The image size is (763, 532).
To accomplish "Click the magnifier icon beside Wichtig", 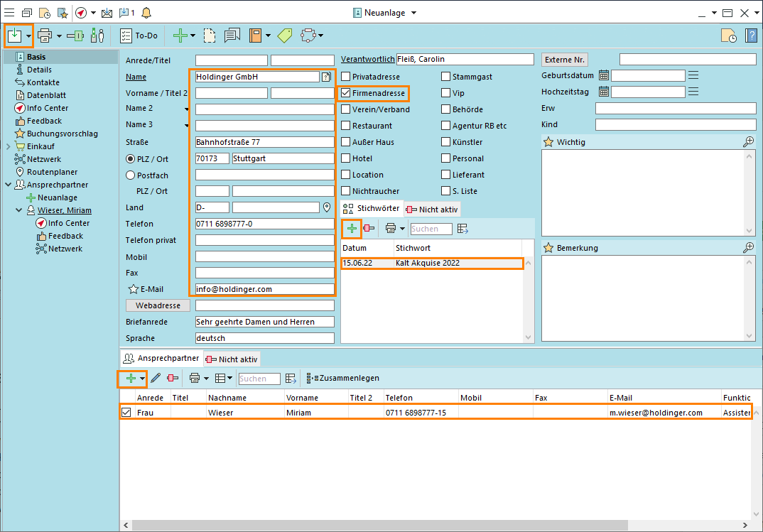I will (748, 142).
